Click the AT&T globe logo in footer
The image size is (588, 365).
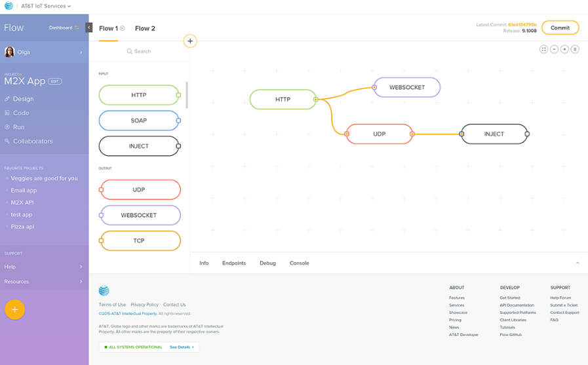click(x=104, y=290)
